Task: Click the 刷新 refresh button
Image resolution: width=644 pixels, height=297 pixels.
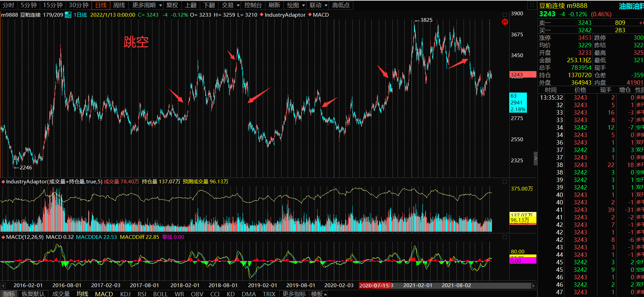Action: point(274,5)
